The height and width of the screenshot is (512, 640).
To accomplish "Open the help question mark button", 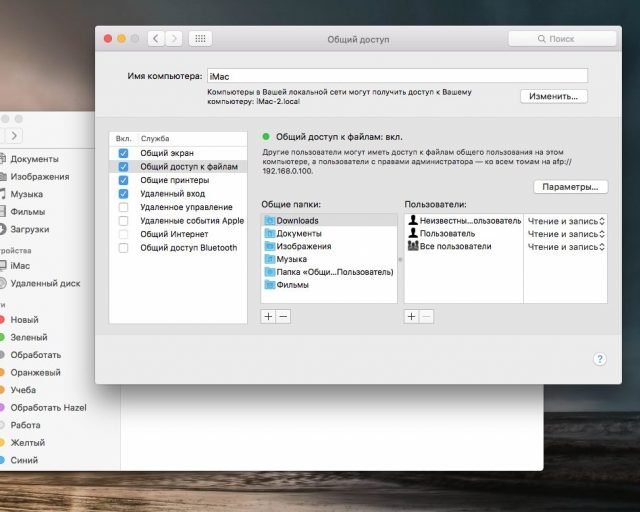I will 599,359.
